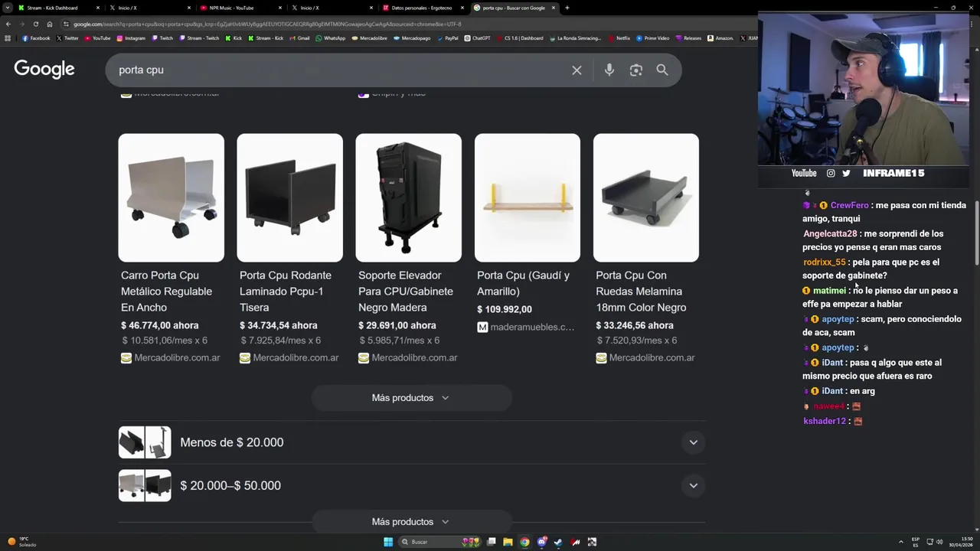Image resolution: width=980 pixels, height=551 pixels.
Task: View the yellow shelf Porta Cpu thumbnail
Action: (528, 197)
